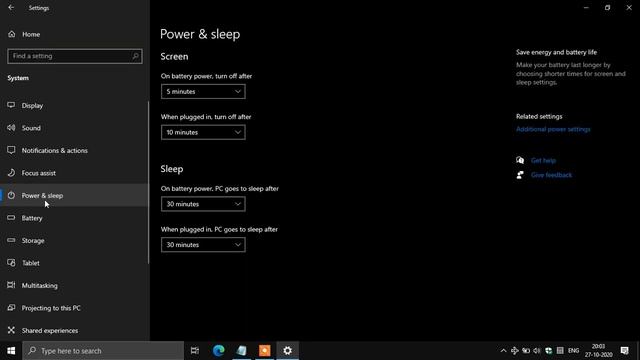Click the Settings gear on taskbar
Screen dimensions: 640x360
[x=287, y=351]
